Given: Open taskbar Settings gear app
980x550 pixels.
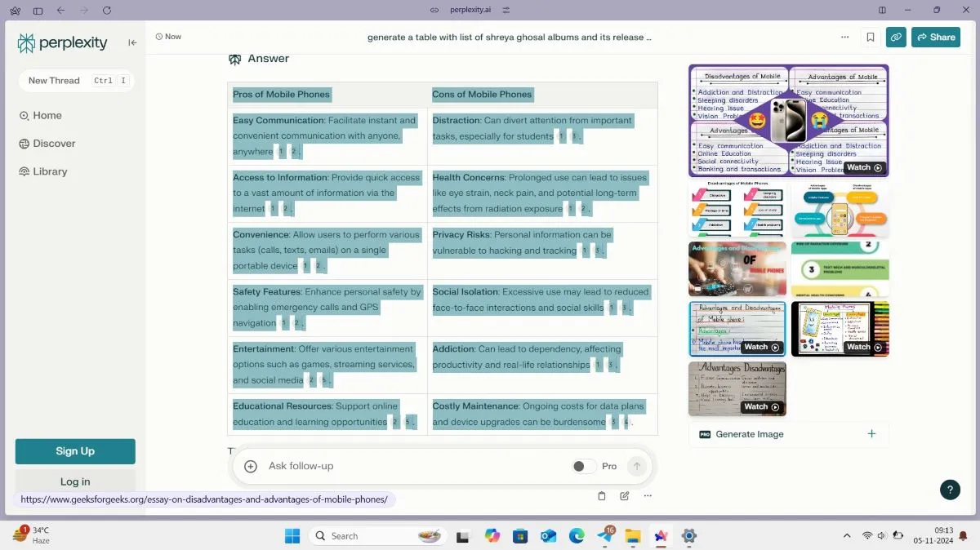Looking at the screenshot, I should (688, 536).
